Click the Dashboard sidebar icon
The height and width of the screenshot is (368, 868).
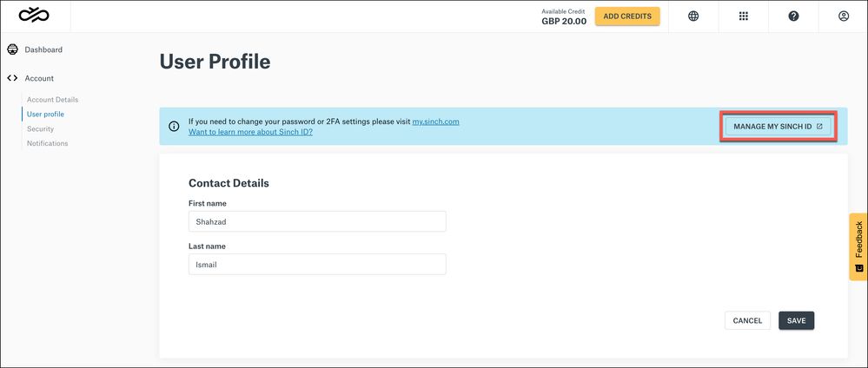[x=12, y=49]
